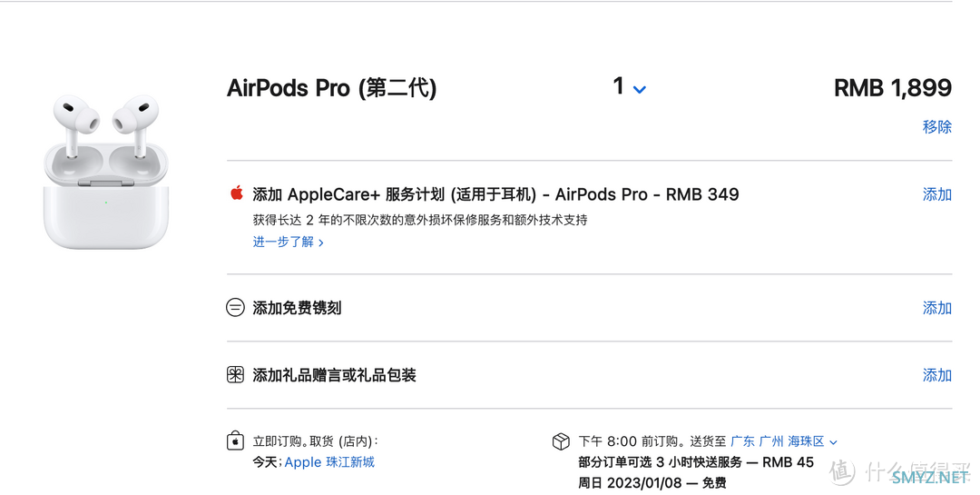Click 3 小时快送服务 RMB 45 text

click(x=696, y=462)
